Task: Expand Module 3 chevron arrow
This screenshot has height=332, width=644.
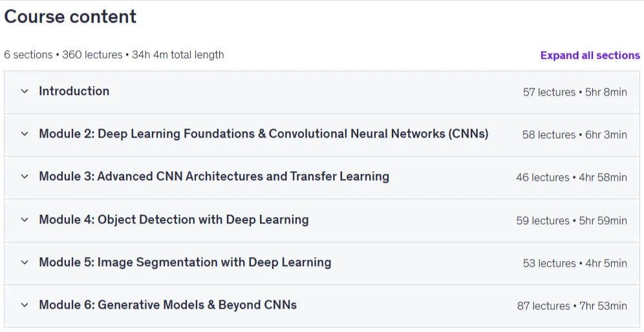Action: (x=25, y=176)
